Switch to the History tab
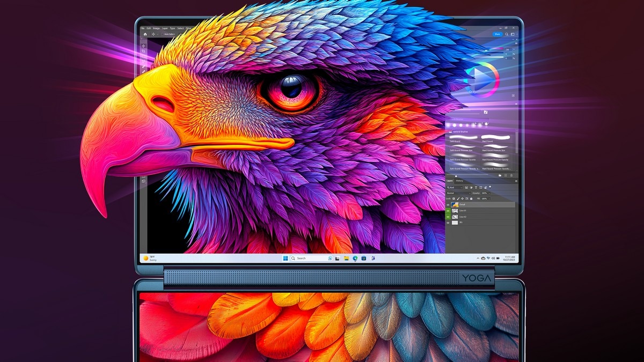The height and width of the screenshot is (362, 644). point(459,181)
